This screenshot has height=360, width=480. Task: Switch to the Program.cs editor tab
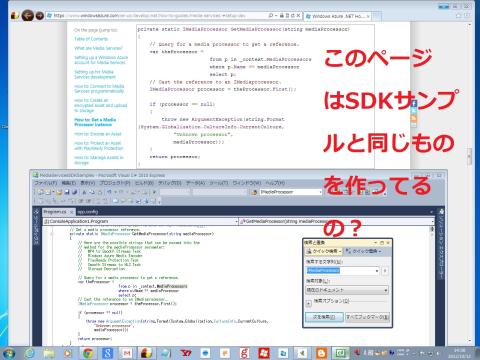point(58,212)
